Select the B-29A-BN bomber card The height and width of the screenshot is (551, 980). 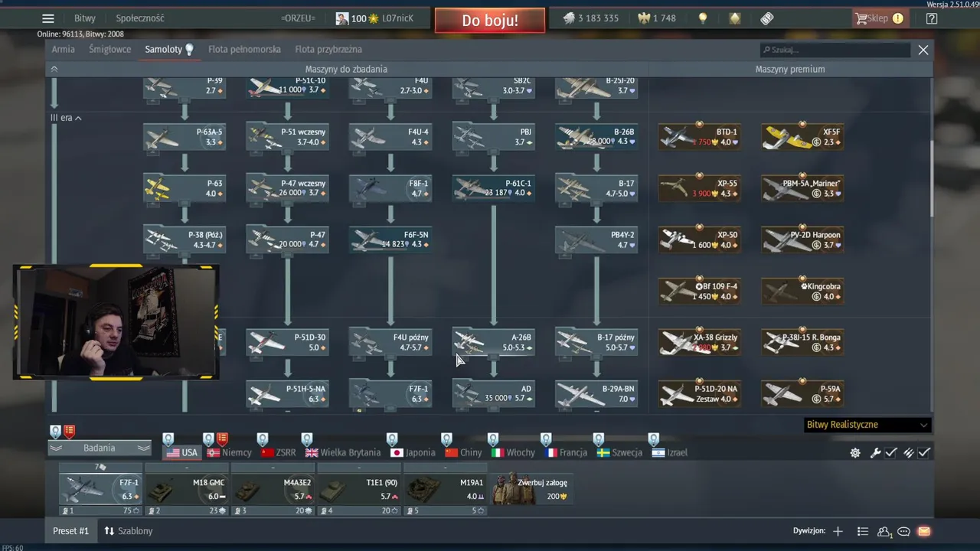click(x=596, y=394)
